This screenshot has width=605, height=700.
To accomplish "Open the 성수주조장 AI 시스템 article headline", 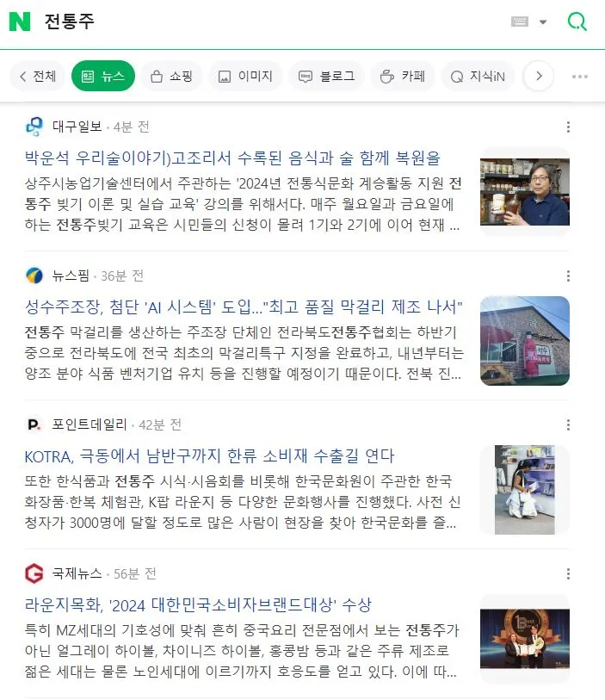I will [x=244, y=307].
